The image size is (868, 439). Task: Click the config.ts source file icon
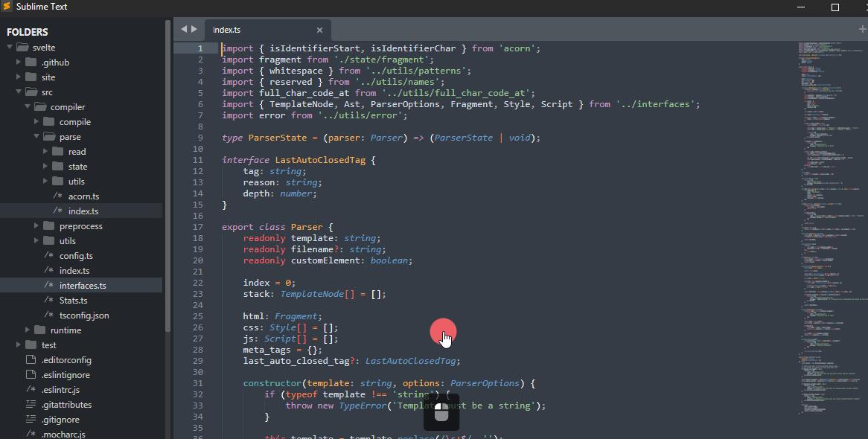pos(48,256)
